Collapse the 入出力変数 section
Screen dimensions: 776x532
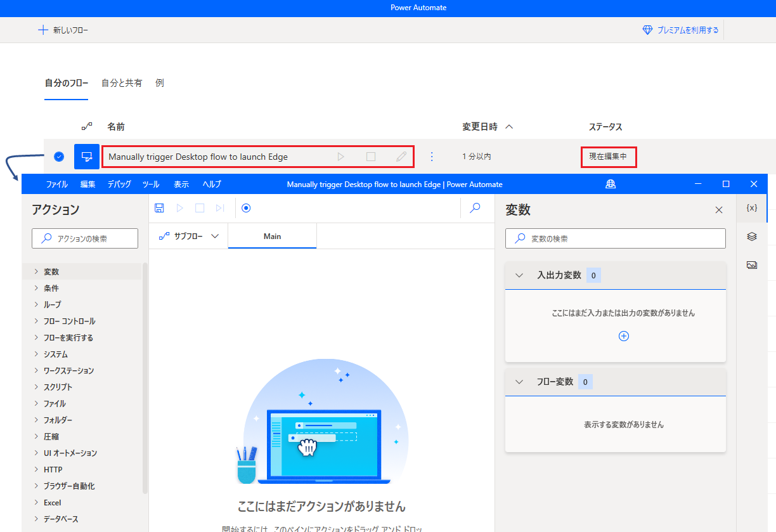[x=519, y=275]
